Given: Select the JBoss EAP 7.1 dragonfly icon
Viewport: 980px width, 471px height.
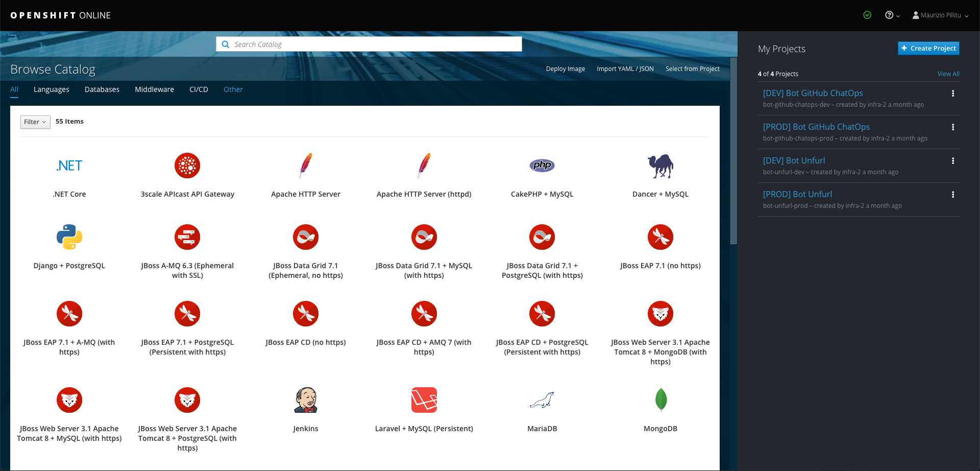Looking at the screenshot, I should [x=660, y=237].
